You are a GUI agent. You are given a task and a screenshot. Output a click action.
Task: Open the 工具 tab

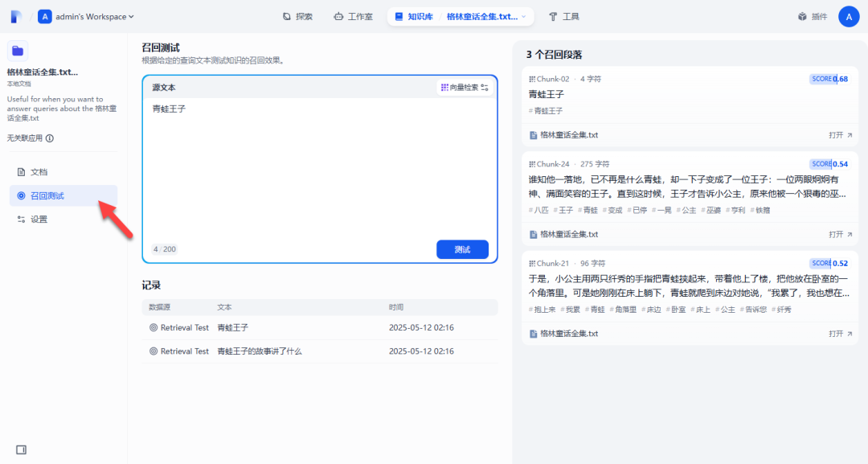(x=564, y=17)
